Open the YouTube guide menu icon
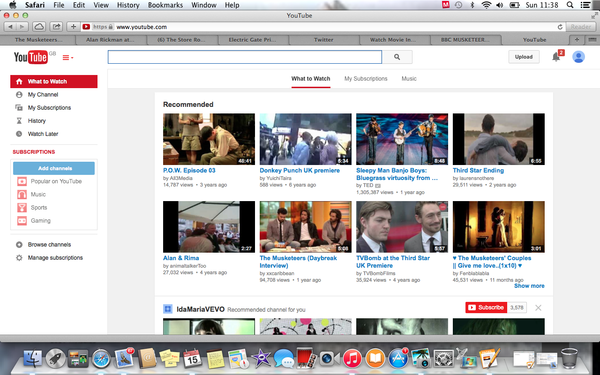This screenshot has width=600, height=375. (68, 57)
